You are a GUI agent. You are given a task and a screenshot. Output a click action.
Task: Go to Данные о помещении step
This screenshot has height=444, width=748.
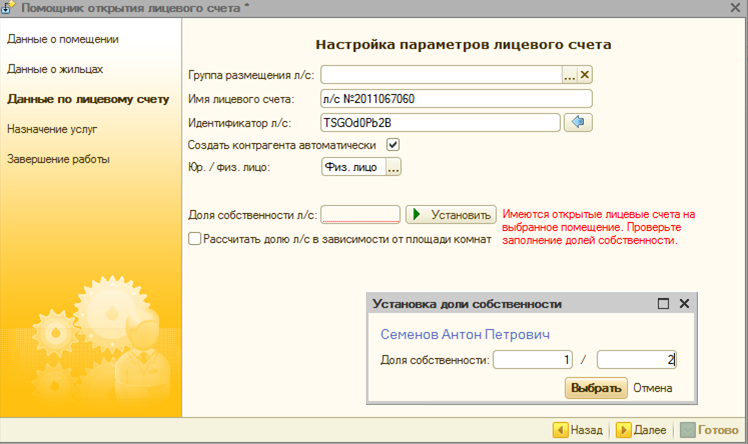point(63,39)
